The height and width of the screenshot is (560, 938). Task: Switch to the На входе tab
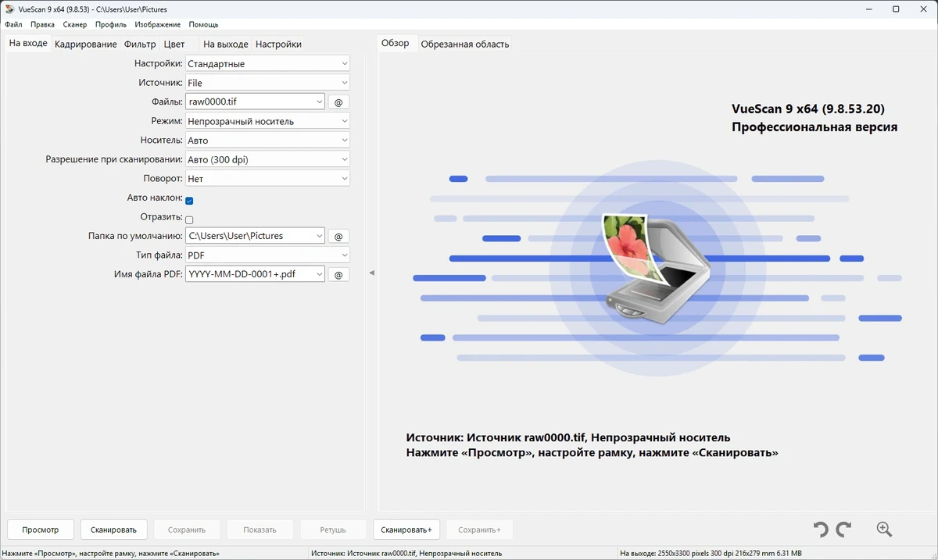[28, 44]
